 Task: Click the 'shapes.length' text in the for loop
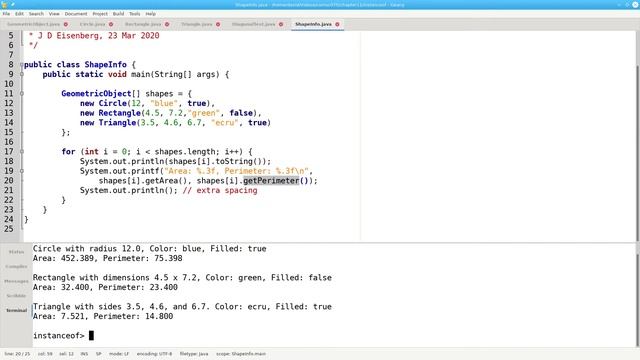(185, 151)
